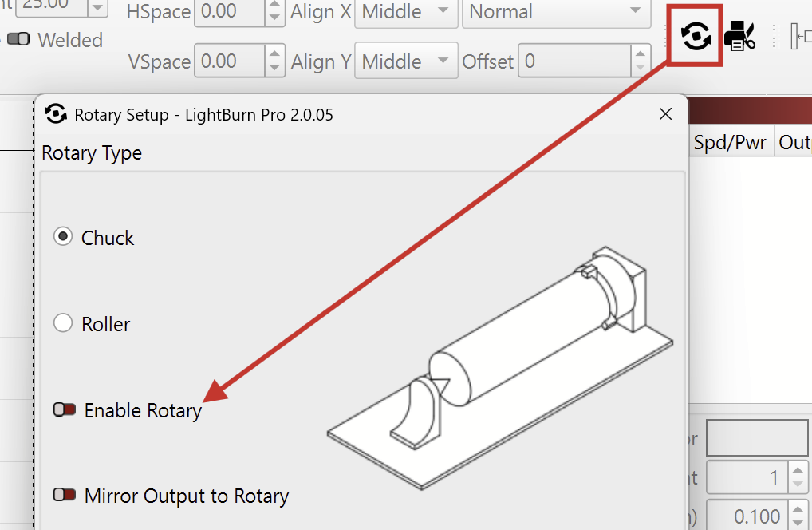Toggle Mirror Output to Rotary switch
The height and width of the screenshot is (530, 812).
tap(65, 496)
